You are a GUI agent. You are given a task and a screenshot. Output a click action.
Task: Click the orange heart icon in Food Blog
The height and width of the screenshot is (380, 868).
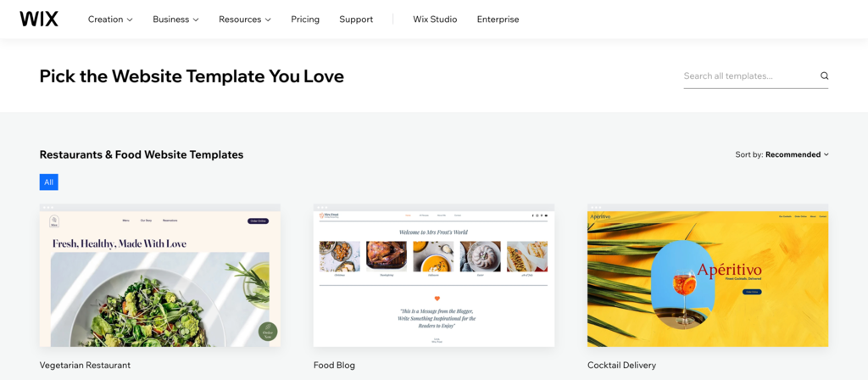pyautogui.click(x=437, y=299)
